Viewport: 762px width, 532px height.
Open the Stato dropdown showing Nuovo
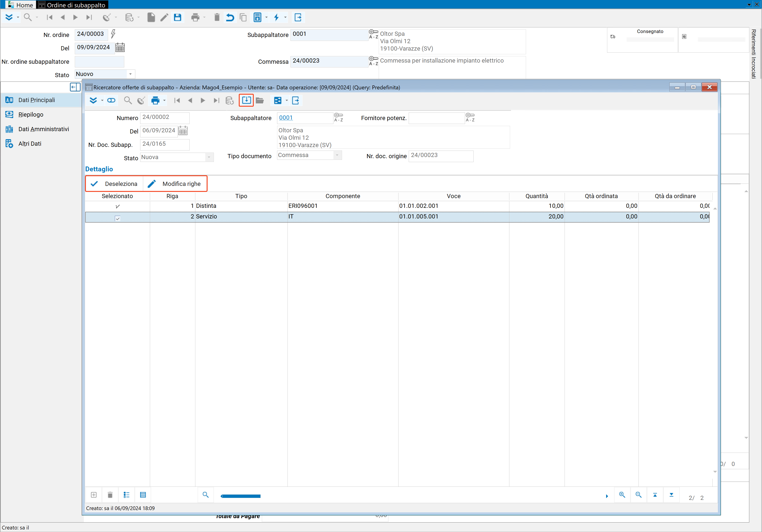130,74
